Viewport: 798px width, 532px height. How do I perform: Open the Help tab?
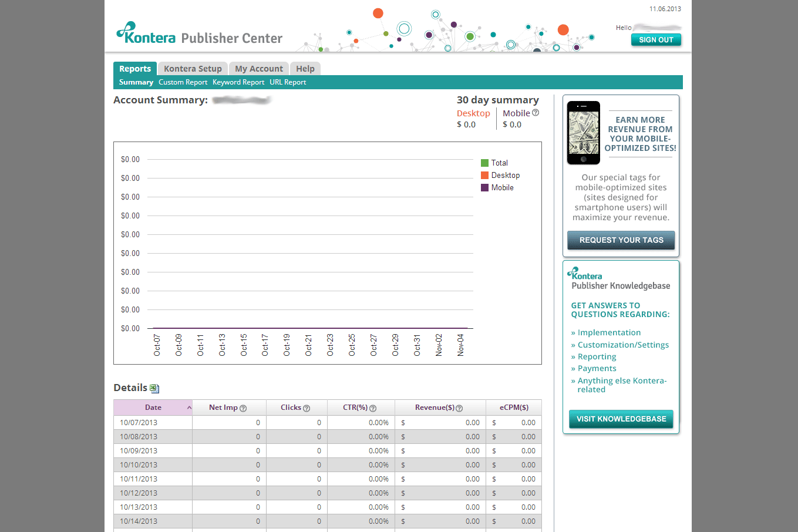pyautogui.click(x=305, y=69)
